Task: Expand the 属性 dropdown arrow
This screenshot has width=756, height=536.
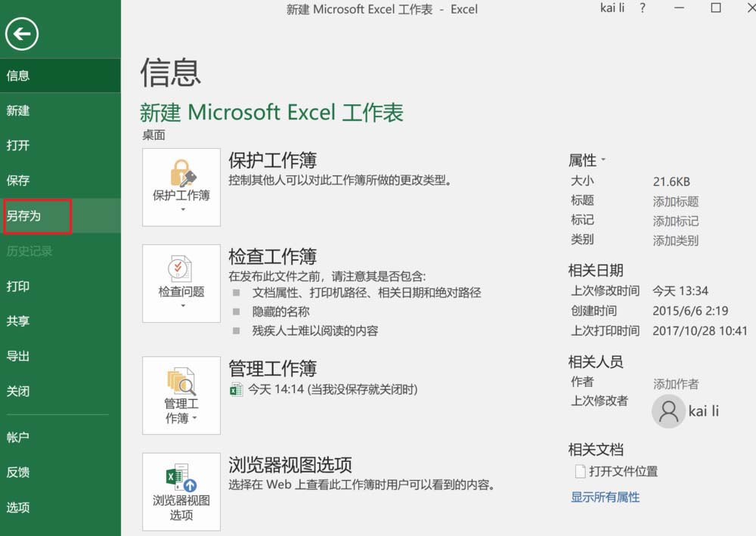Action: [603, 160]
